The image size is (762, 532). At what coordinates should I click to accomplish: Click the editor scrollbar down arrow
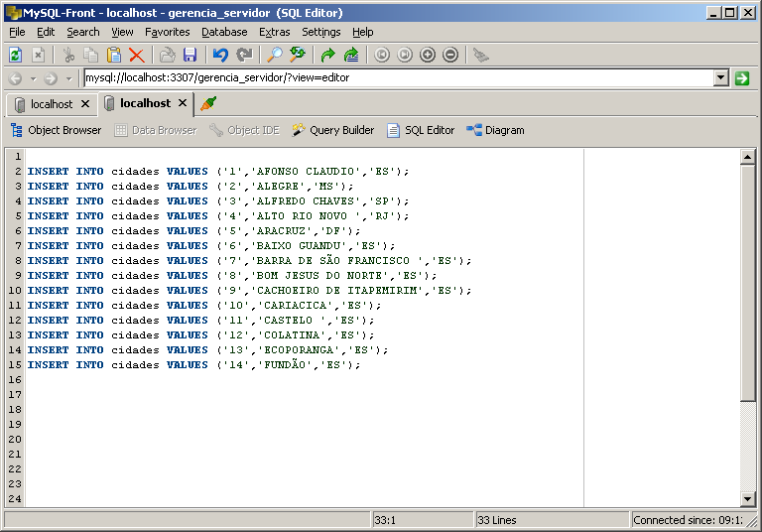[747, 498]
